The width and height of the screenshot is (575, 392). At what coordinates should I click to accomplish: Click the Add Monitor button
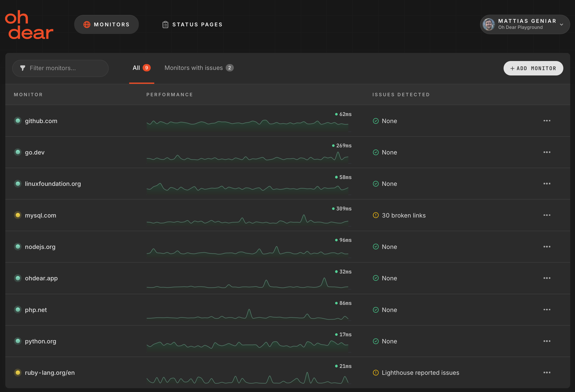533,68
